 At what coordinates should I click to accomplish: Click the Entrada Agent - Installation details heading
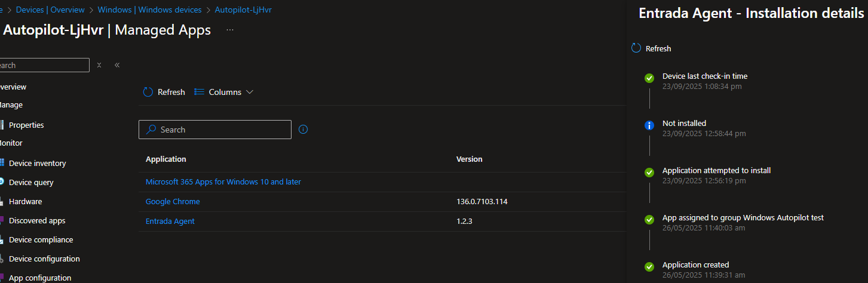click(752, 13)
